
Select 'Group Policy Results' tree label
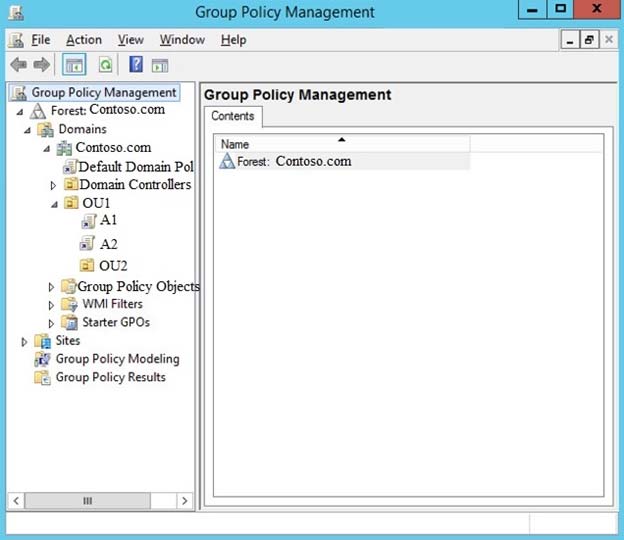tap(111, 377)
